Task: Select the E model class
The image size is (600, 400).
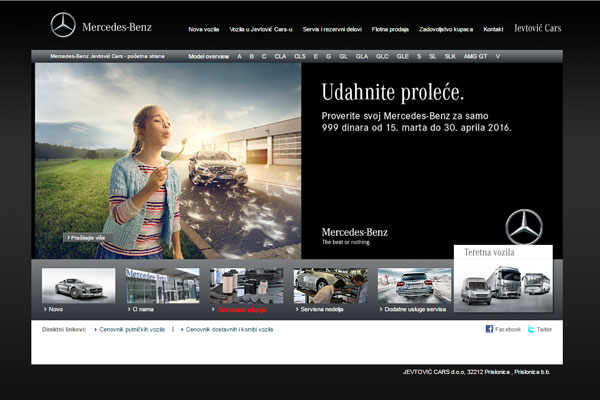Action: click(x=316, y=57)
